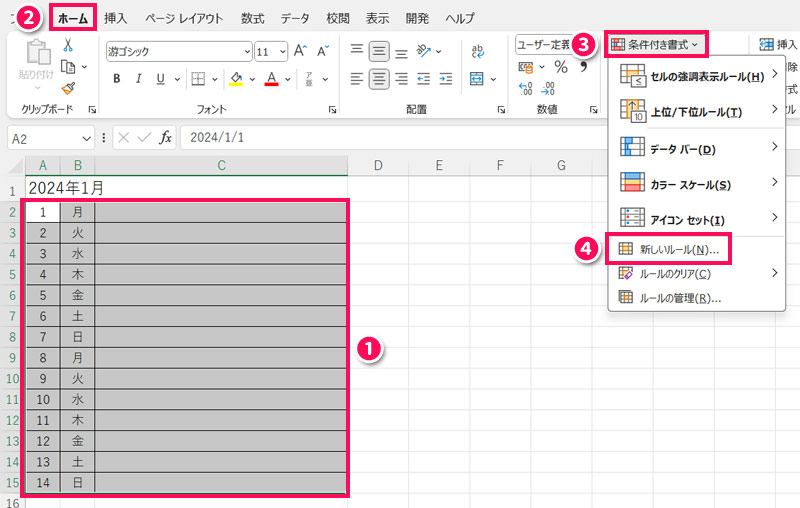Expand the Name Box dropdown
Image resolution: width=800 pixels, height=508 pixels.
pyautogui.click(x=86, y=138)
